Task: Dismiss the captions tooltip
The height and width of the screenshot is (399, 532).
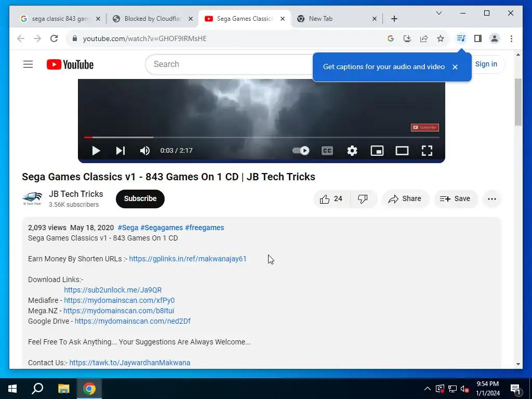Action: (x=455, y=67)
